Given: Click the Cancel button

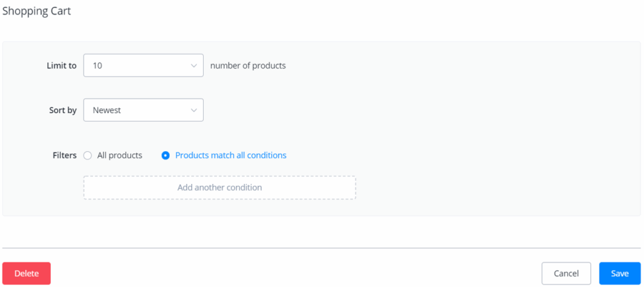Looking at the screenshot, I should [x=566, y=273].
